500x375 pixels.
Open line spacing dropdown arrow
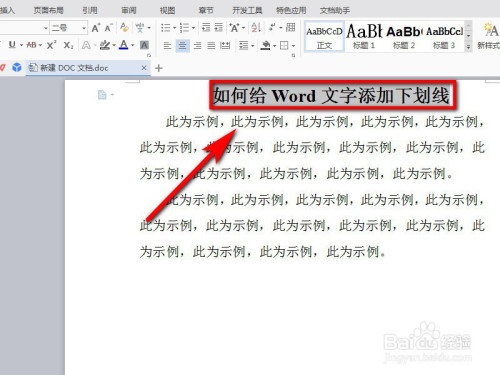click(x=253, y=46)
